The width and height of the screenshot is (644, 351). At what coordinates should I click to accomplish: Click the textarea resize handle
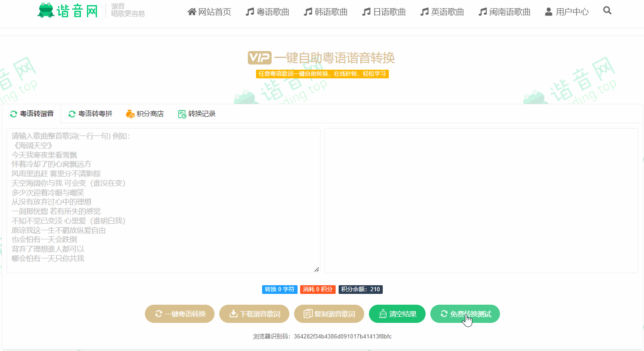317,270
